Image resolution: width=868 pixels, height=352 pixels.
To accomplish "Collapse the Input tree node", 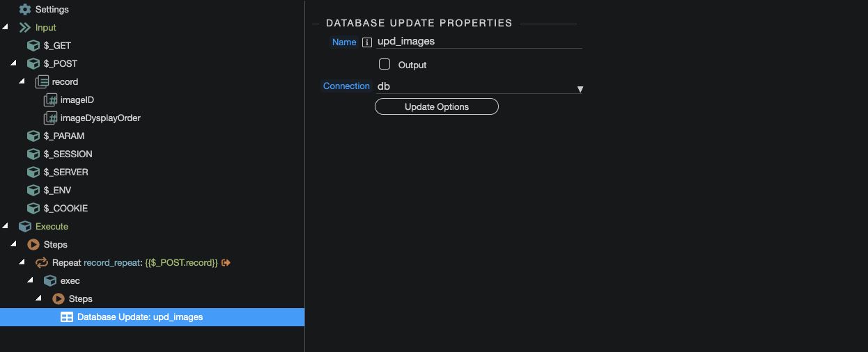I will tap(6, 28).
